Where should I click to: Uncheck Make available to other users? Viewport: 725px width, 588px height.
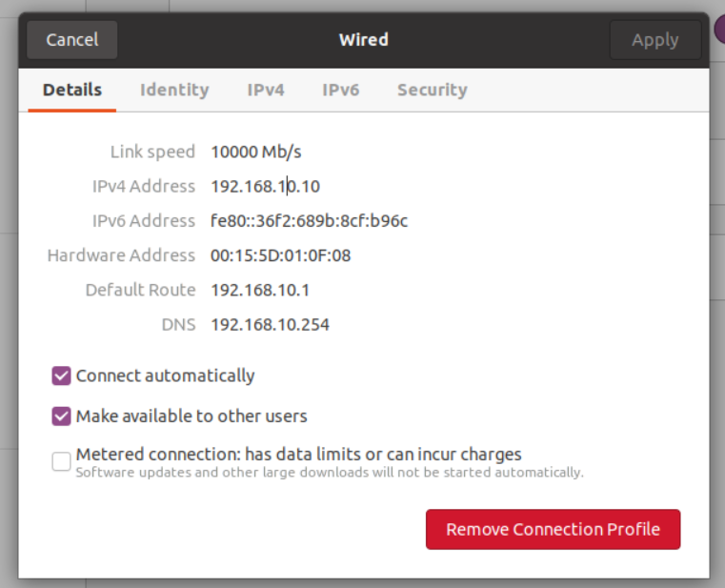click(62, 416)
